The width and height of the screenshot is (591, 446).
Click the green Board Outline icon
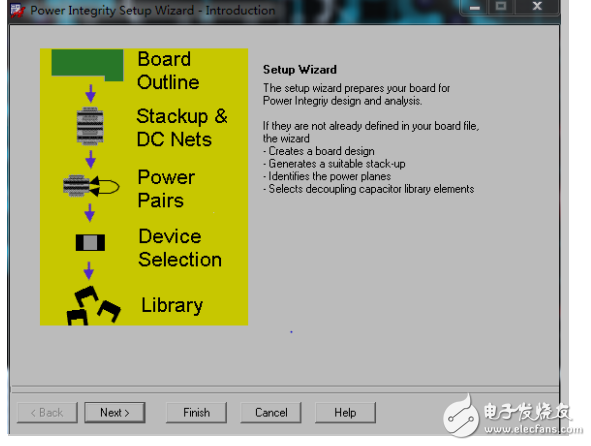click(87, 65)
